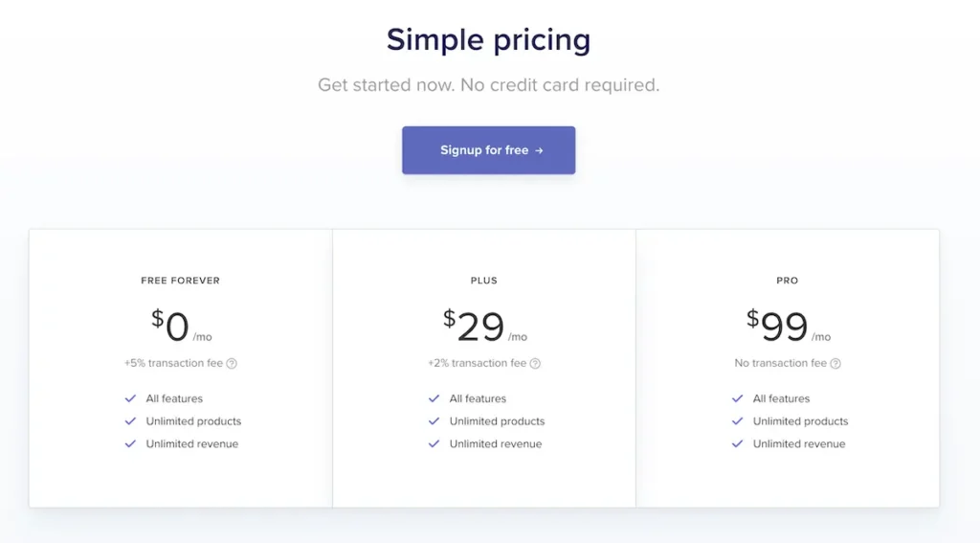Click Unlimited revenue checkmark in Free Forever plan
Screen dimensions: 980x543
coord(130,444)
